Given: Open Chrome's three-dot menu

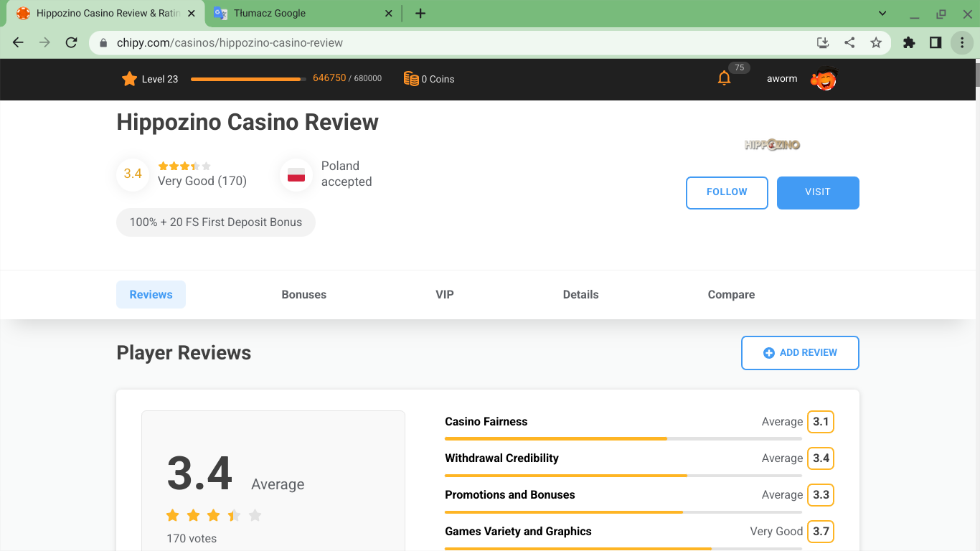Looking at the screenshot, I should pos(961,43).
